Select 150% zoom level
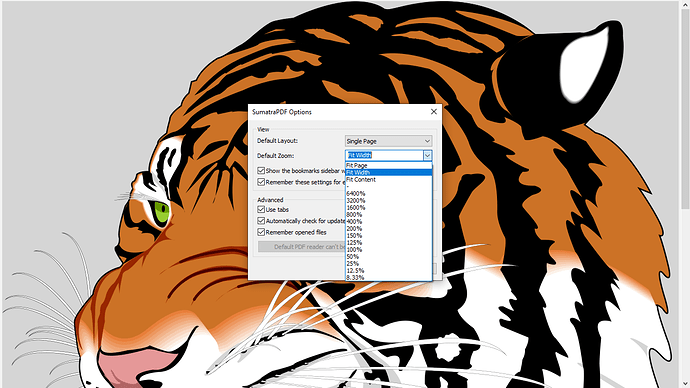The height and width of the screenshot is (388, 690). pyautogui.click(x=389, y=236)
